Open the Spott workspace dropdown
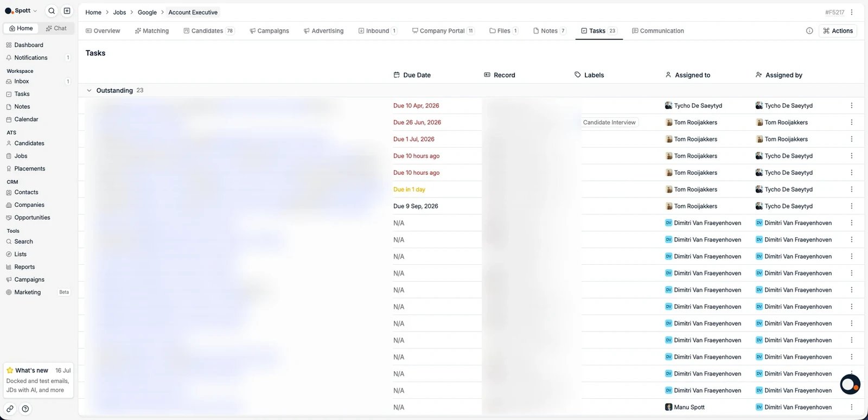This screenshot has width=868, height=420. coord(21,11)
